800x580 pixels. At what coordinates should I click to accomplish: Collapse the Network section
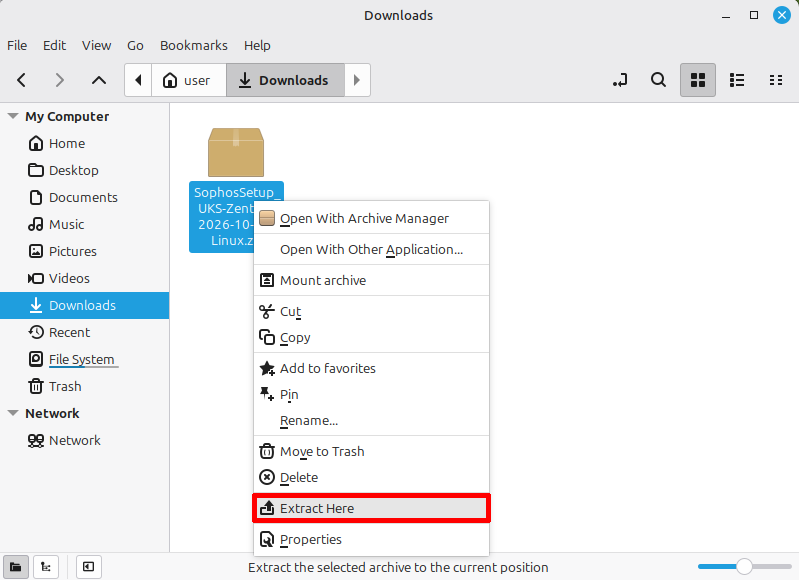click(x=13, y=413)
